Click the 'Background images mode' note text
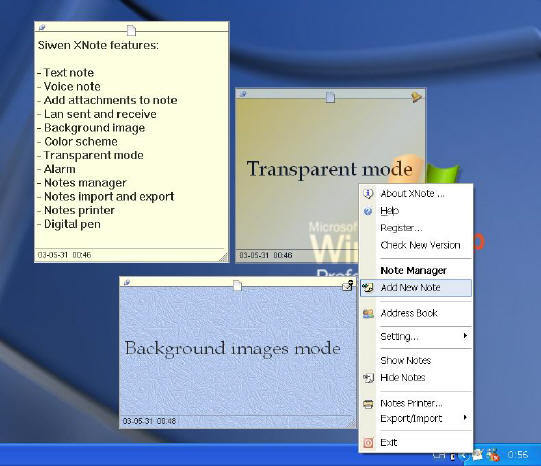Image resolution: width=541 pixels, height=466 pixels. point(233,348)
